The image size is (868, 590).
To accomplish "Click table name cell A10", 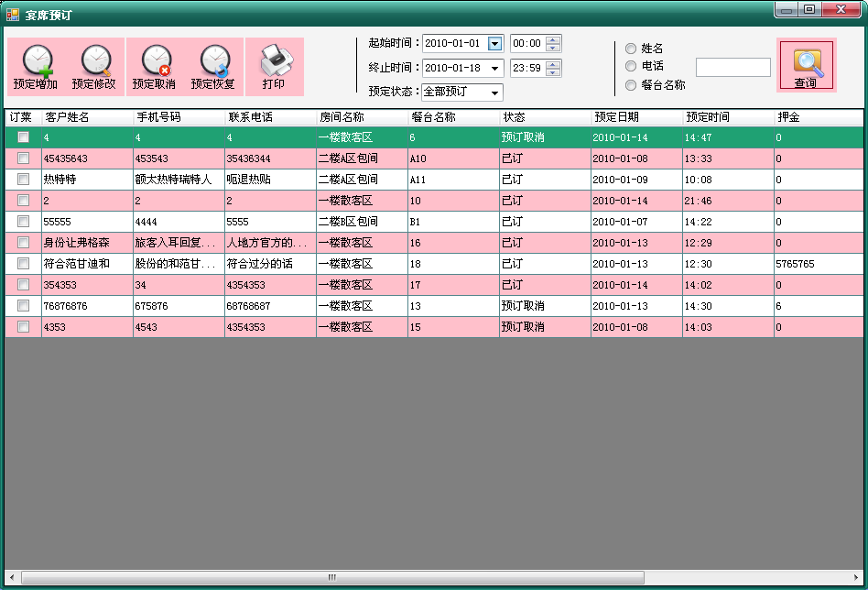I will click(x=453, y=158).
